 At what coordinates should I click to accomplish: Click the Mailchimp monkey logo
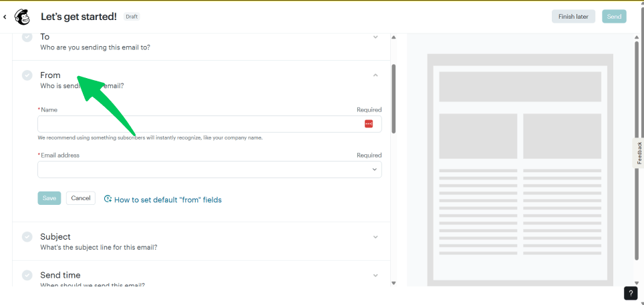[22, 17]
